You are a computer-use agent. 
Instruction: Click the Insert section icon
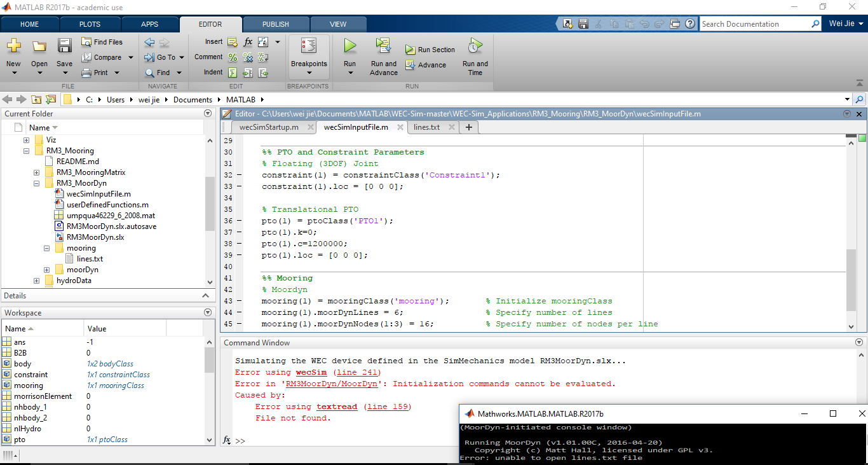(x=233, y=42)
